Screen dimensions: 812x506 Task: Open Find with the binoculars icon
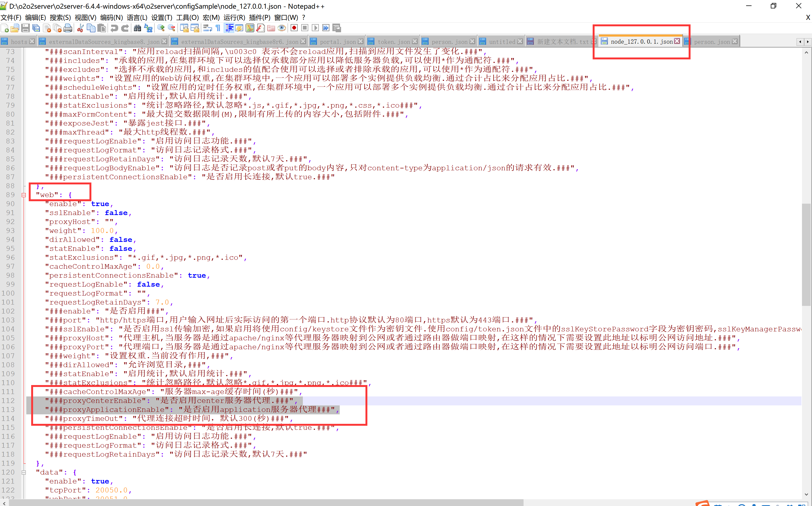[x=137, y=28]
